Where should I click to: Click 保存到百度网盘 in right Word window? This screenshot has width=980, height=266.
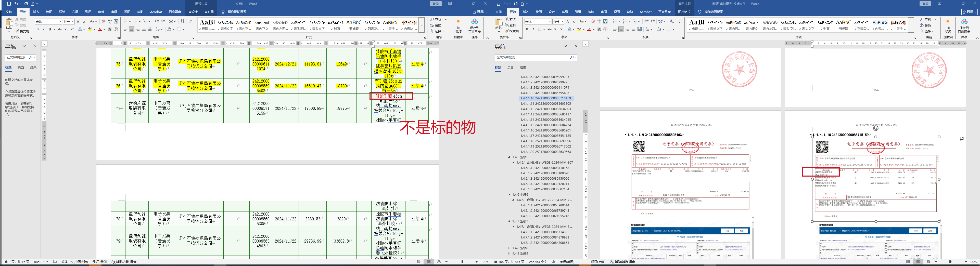coord(964,25)
